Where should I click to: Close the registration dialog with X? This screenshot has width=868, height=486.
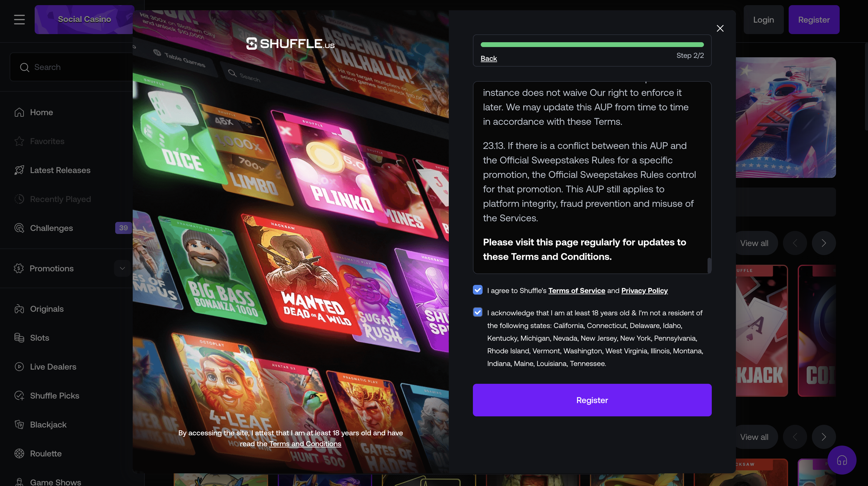pyautogui.click(x=720, y=28)
